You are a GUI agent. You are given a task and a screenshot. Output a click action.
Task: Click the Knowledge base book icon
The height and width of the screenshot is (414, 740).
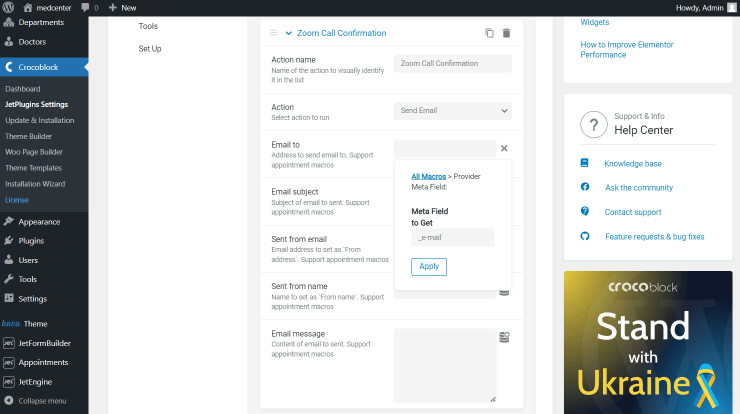click(584, 163)
